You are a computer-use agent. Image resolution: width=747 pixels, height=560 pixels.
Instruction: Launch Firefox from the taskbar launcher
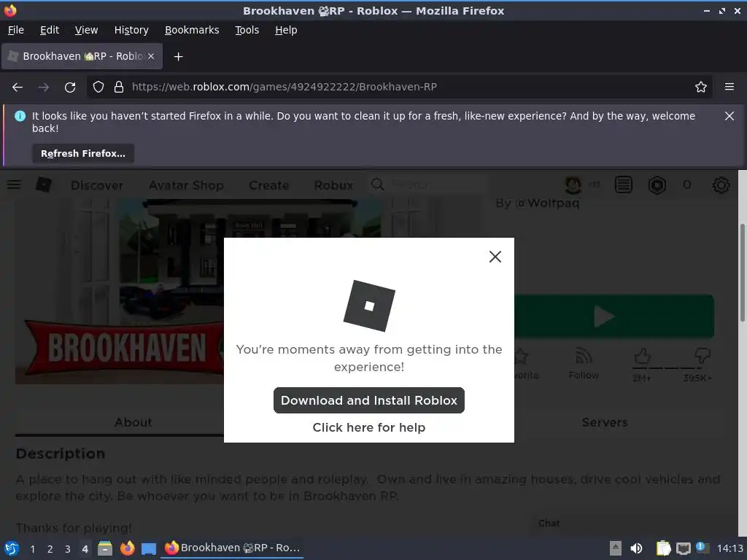point(127,548)
